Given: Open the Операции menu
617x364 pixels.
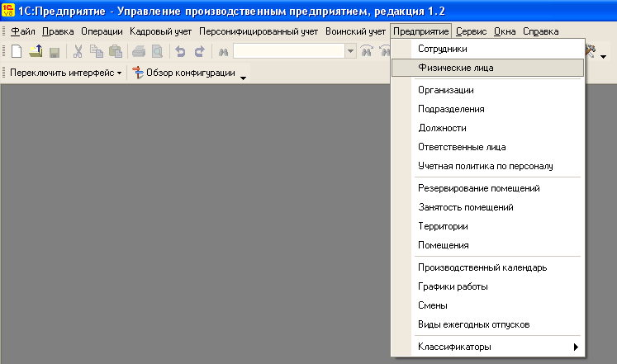Looking at the screenshot, I should tap(102, 31).
